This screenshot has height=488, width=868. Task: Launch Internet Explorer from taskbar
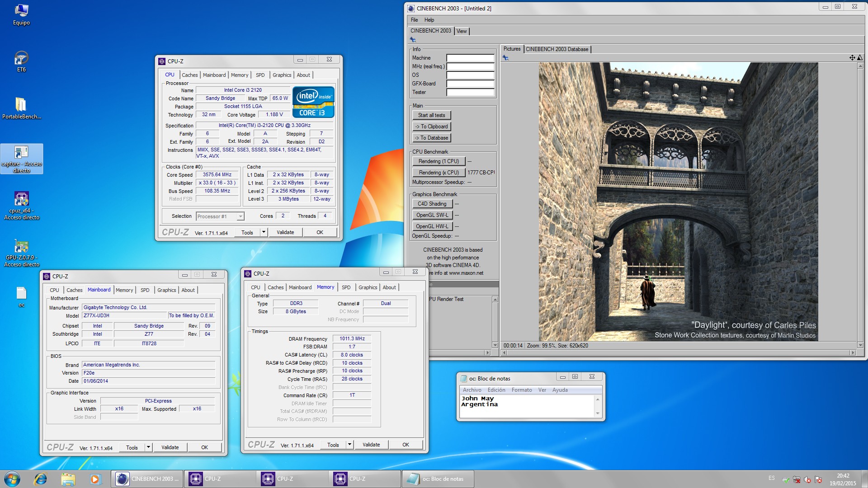click(41, 479)
